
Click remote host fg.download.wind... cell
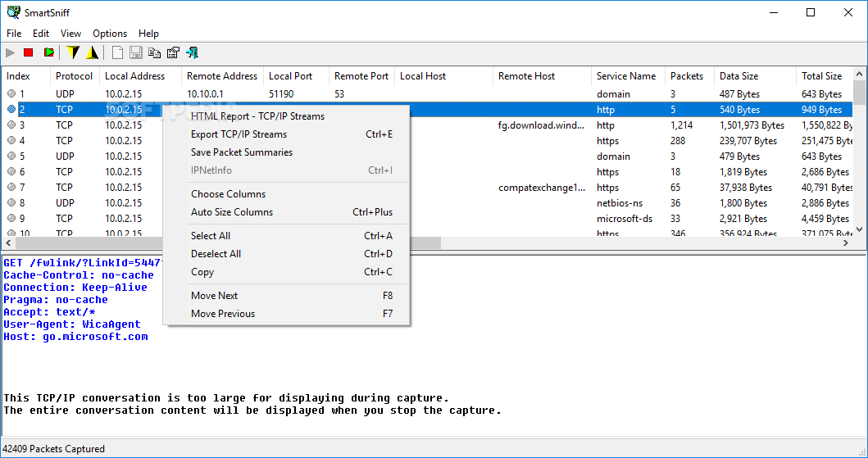point(542,125)
